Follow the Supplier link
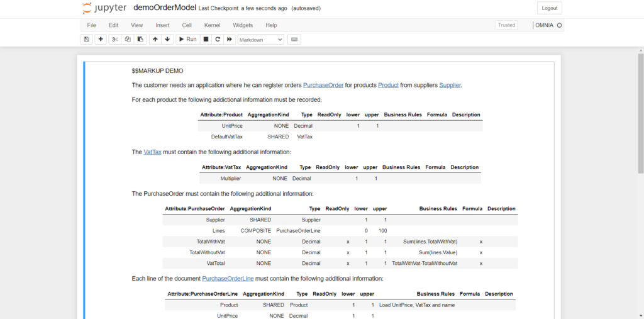This screenshot has width=644, height=319. pos(450,85)
